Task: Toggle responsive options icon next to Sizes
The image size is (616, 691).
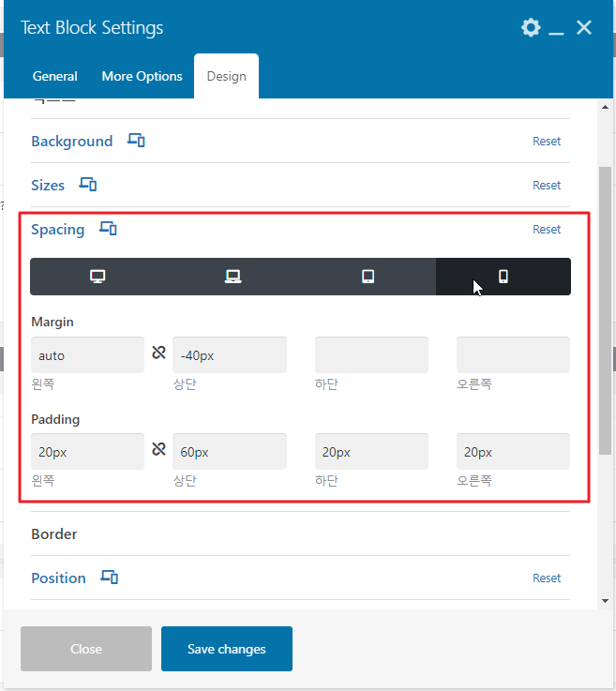Action: coord(88,185)
